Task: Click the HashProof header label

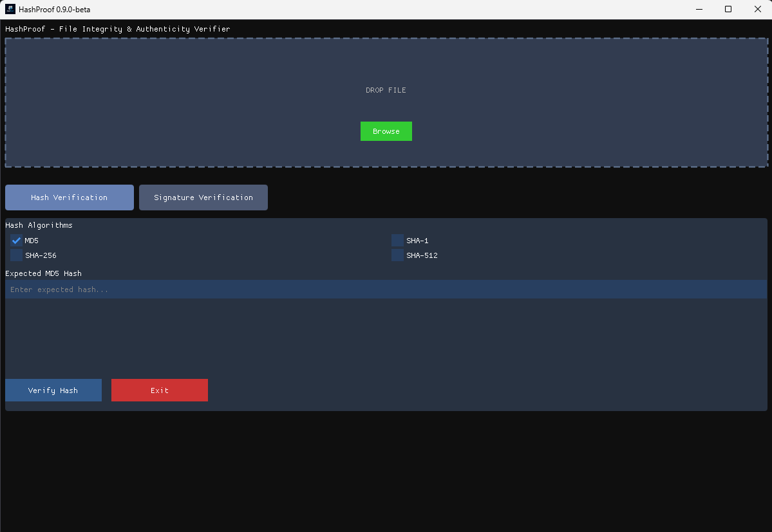Action: click(x=117, y=29)
